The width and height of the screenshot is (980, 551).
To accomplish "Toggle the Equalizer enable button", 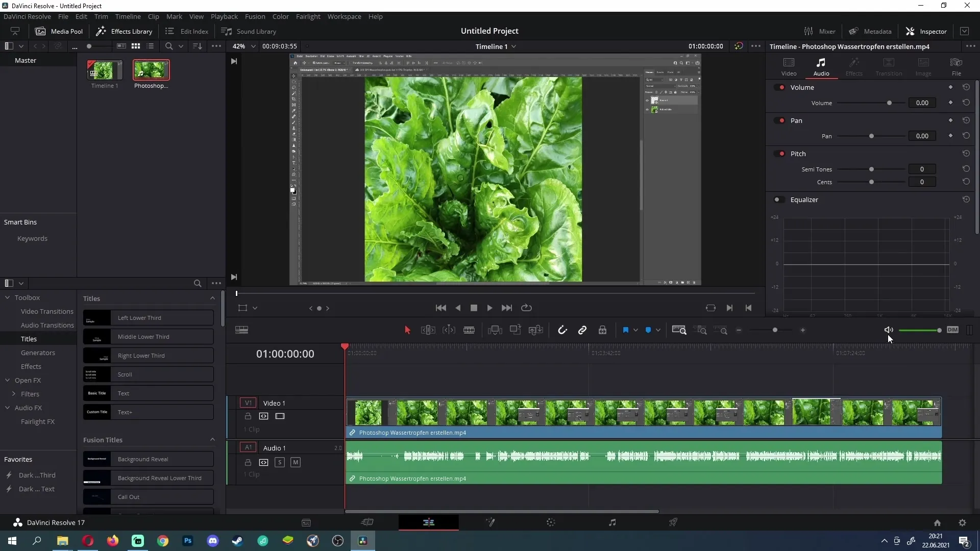I will tap(777, 199).
